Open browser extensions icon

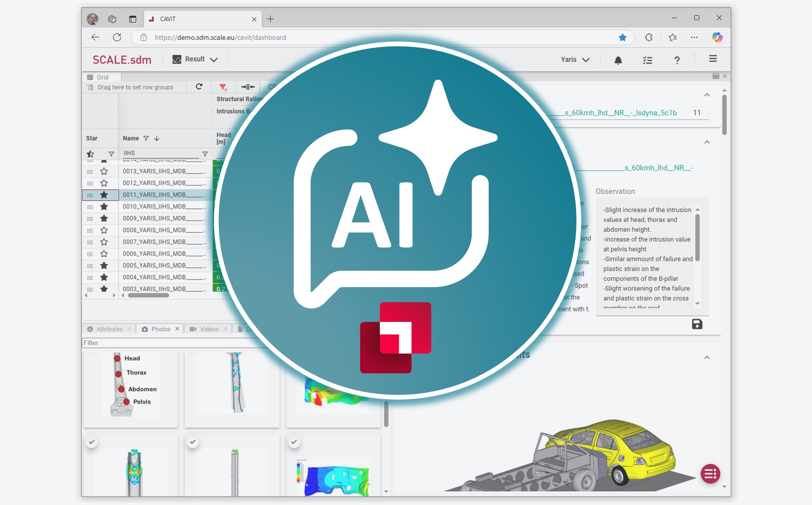[648, 37]
